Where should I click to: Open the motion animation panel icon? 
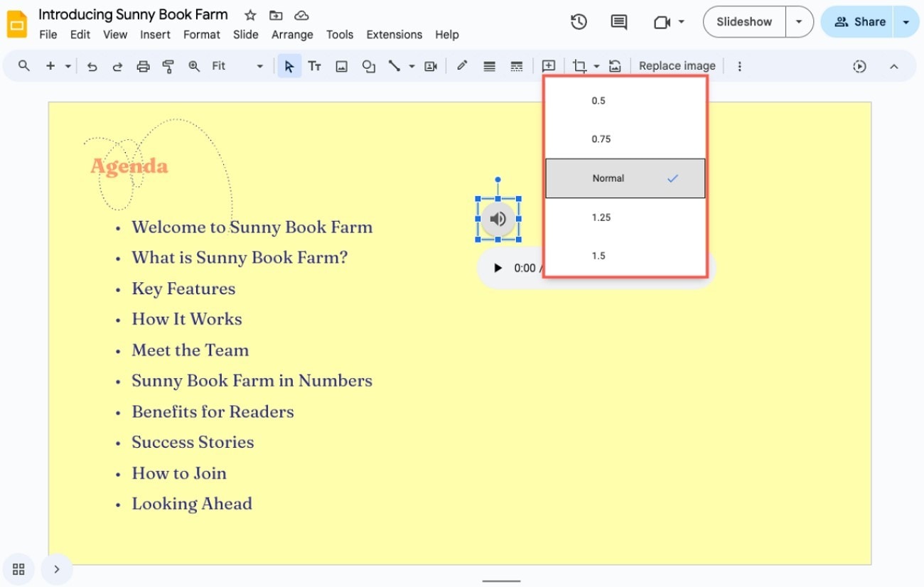coord(859,66)
